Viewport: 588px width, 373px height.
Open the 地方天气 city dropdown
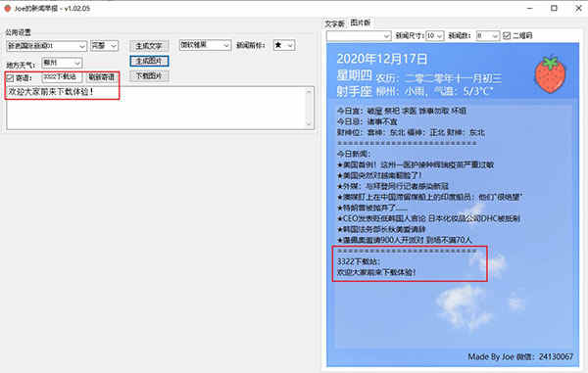point(63,63)
